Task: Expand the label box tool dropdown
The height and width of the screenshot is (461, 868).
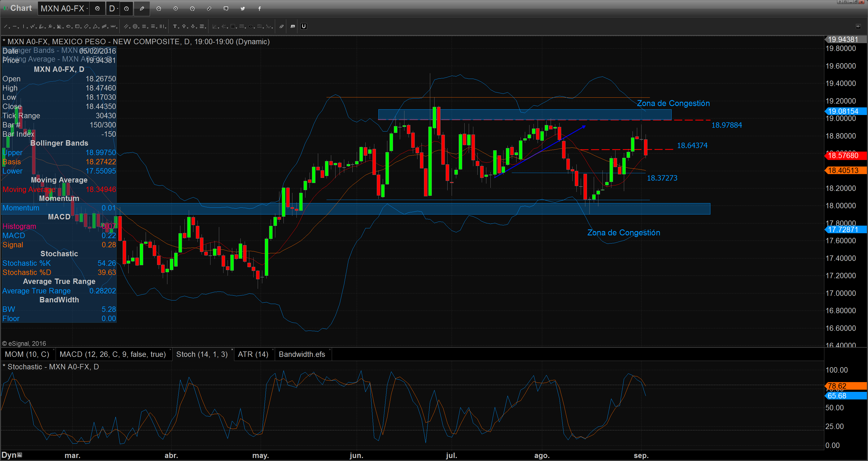Action: point(206,28)
